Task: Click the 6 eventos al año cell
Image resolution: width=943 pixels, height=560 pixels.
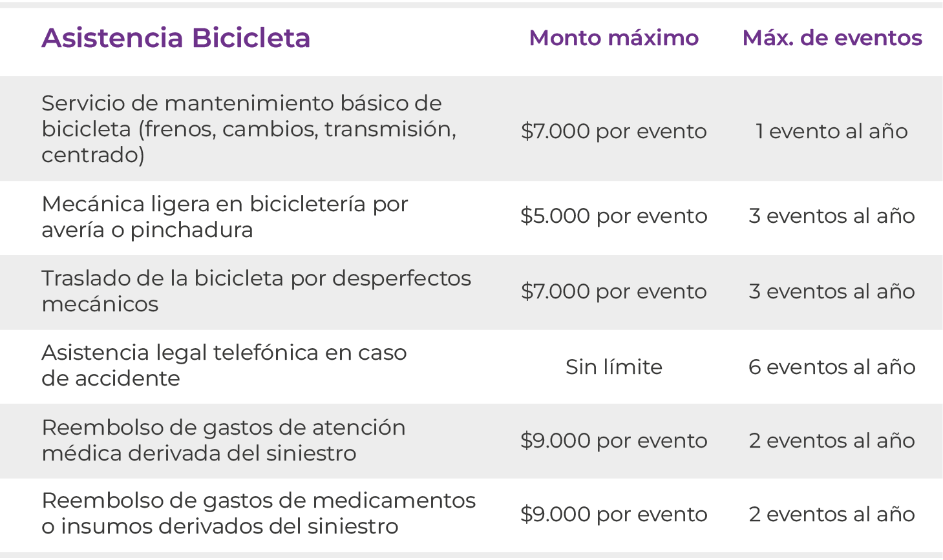Action: (x=832, y=367)
